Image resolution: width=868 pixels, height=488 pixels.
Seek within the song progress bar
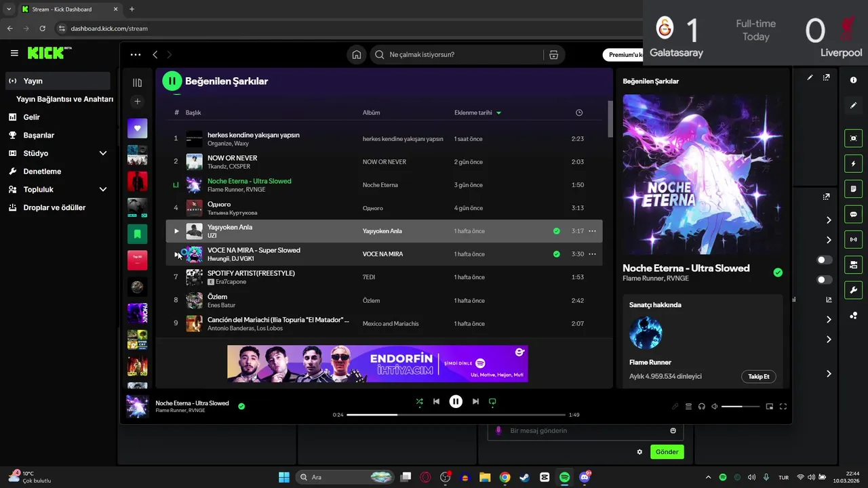coord(456,415)
